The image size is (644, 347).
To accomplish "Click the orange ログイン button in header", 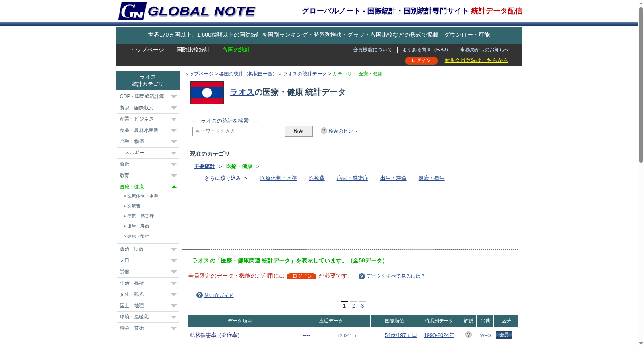I will tap(421, 60).
